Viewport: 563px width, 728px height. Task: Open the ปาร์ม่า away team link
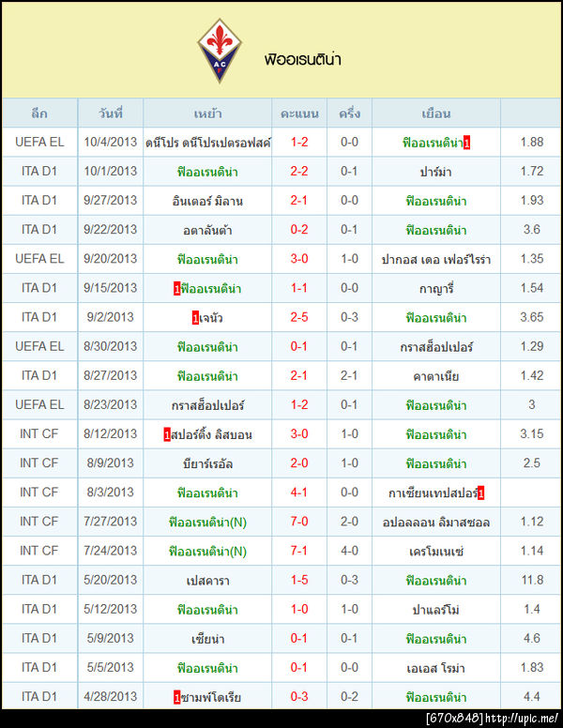pyautogui.click(x=435, y=172)
